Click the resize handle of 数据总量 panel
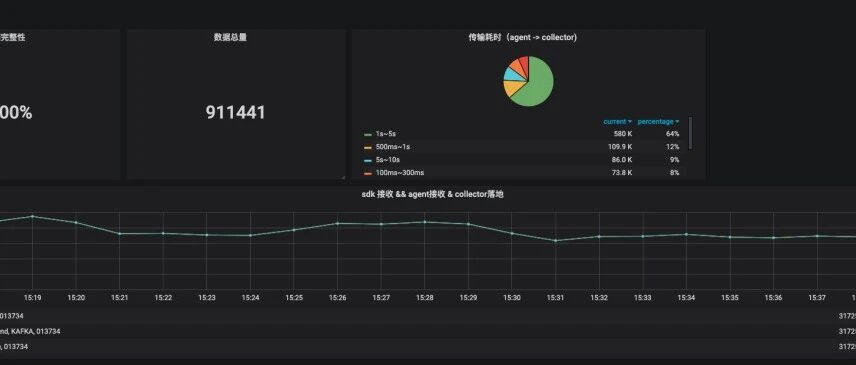Image resolution: width=856 pixels, height=365 pixels. coord(343,177)
